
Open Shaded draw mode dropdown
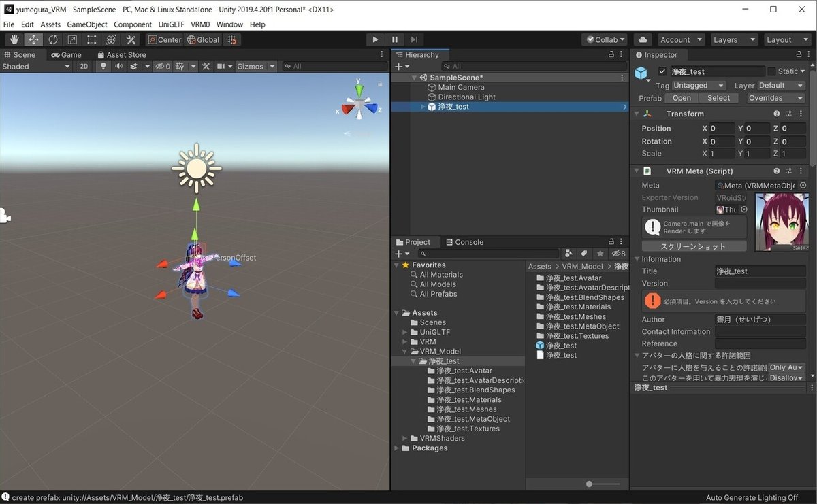point(36,66)
